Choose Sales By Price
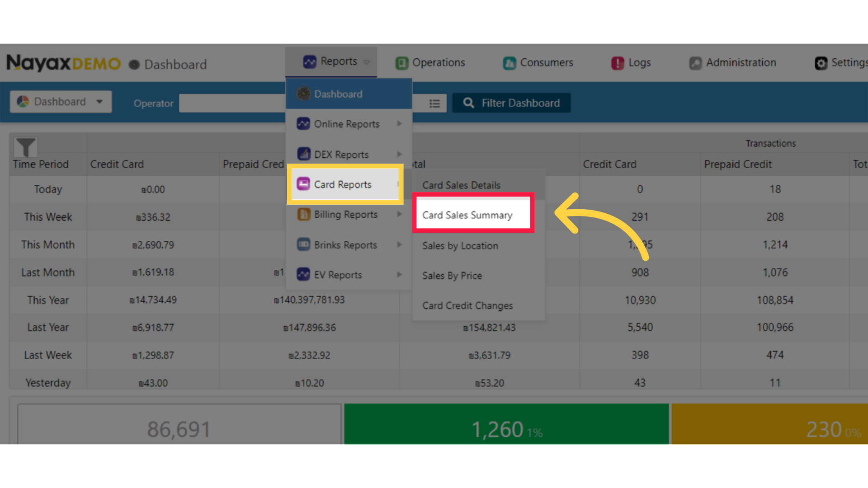The image size is (868, 488). [478, 275]
